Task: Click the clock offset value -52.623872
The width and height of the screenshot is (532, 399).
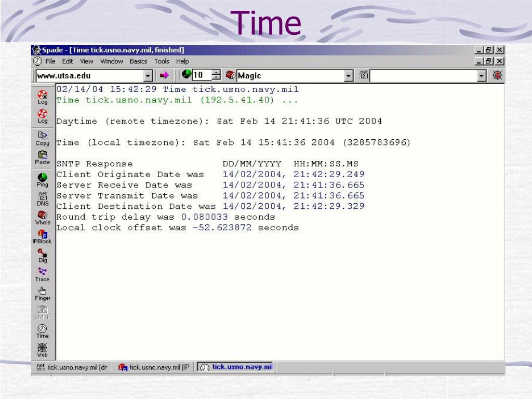Action: pyautogui.click(x=222, y=228)
